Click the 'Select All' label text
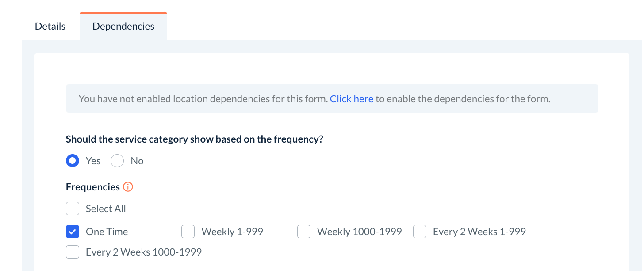This screenshot has width=644, height=271. coord(106,209)
